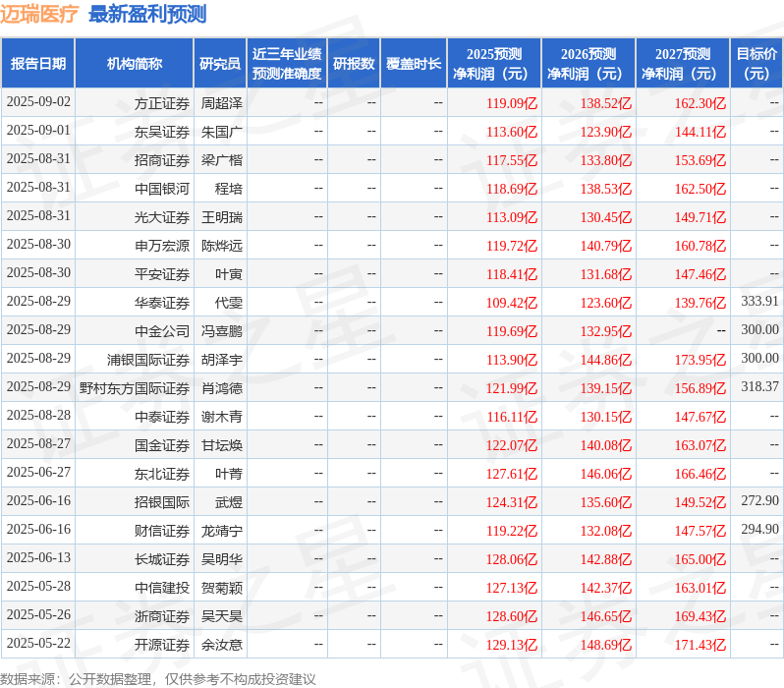
Task: Click the institution 财信证券
Action: (162, 532)
